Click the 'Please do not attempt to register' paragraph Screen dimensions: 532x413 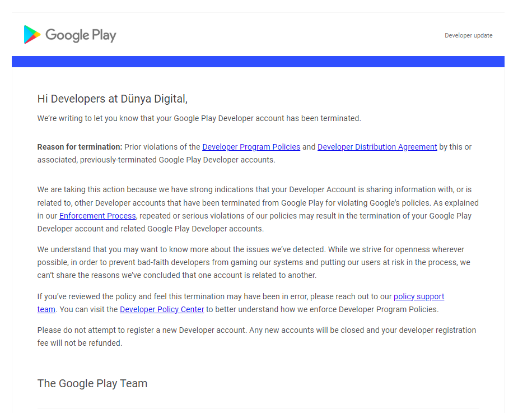click(x=256, y=337)
